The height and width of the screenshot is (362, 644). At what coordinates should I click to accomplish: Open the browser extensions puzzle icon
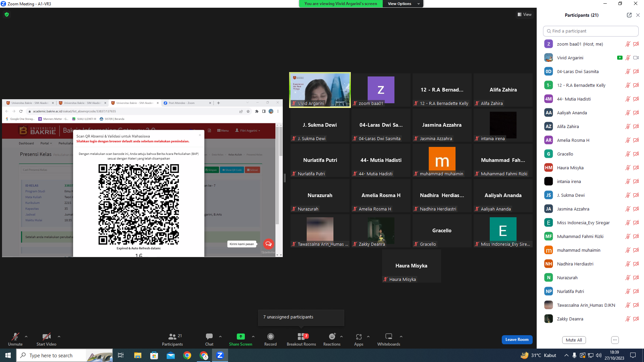click(x=257, y=111)
